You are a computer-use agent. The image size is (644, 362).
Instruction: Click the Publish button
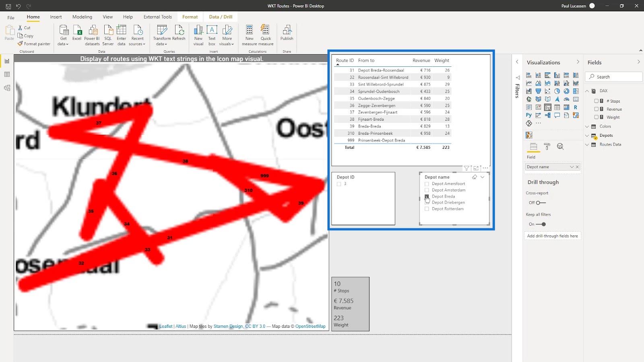[x=287, y=33]
